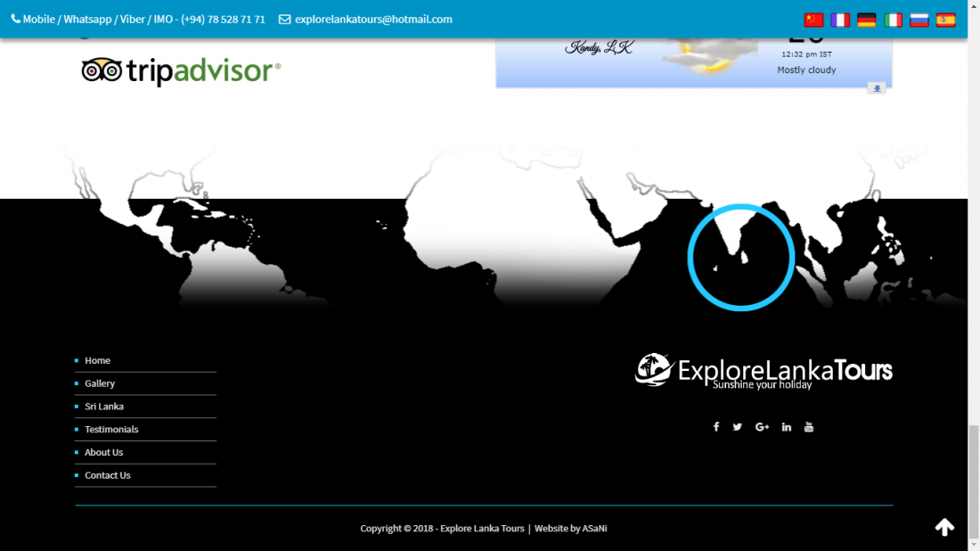
Task: Select the German flag language icon
Action: pyautogui.click(x=866, y=20)
